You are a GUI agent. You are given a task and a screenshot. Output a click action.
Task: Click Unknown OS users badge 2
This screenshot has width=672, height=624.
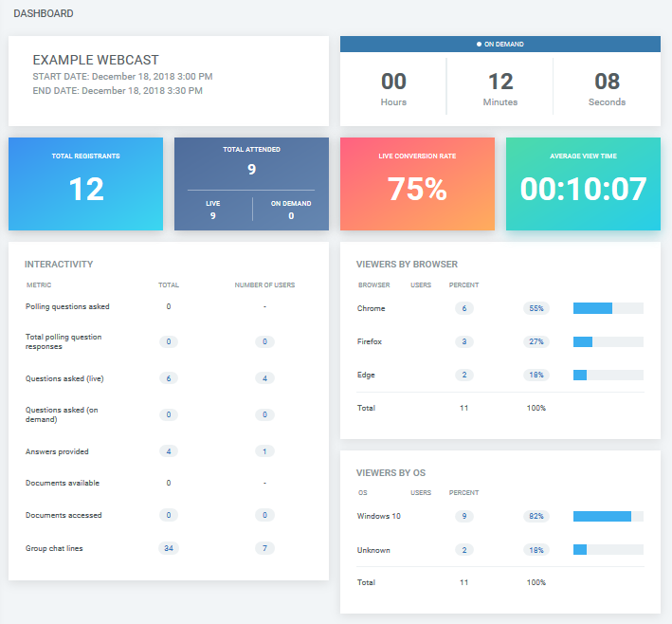point(464,550)
